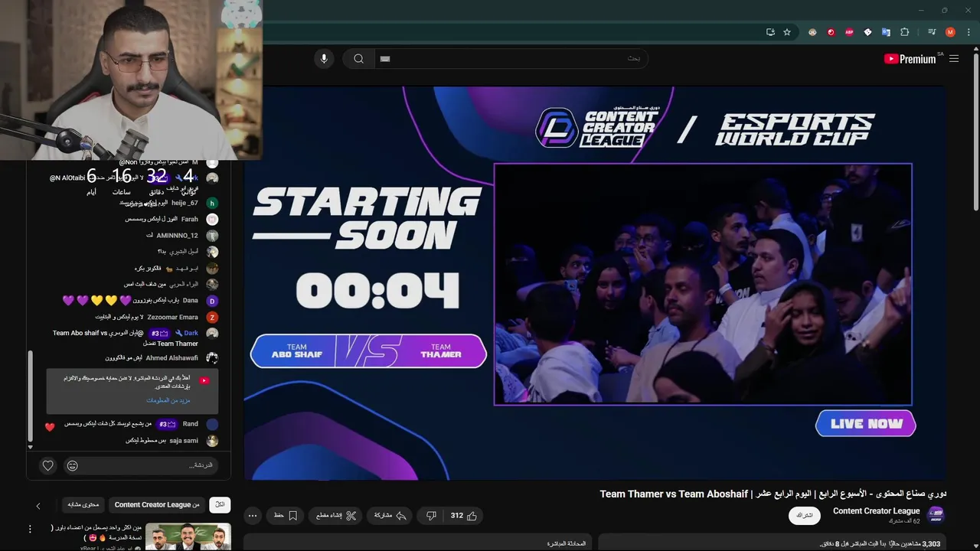Open the red circular browser extension
The height and width of the screenshot is (551, 980).
tap(831, 32)
